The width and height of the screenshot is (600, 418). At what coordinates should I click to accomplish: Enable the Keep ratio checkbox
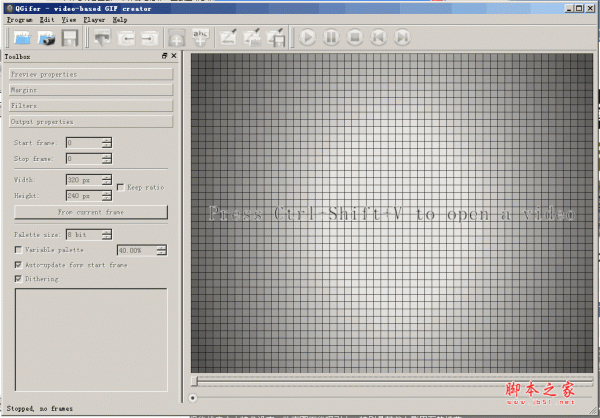coord(121,187)
